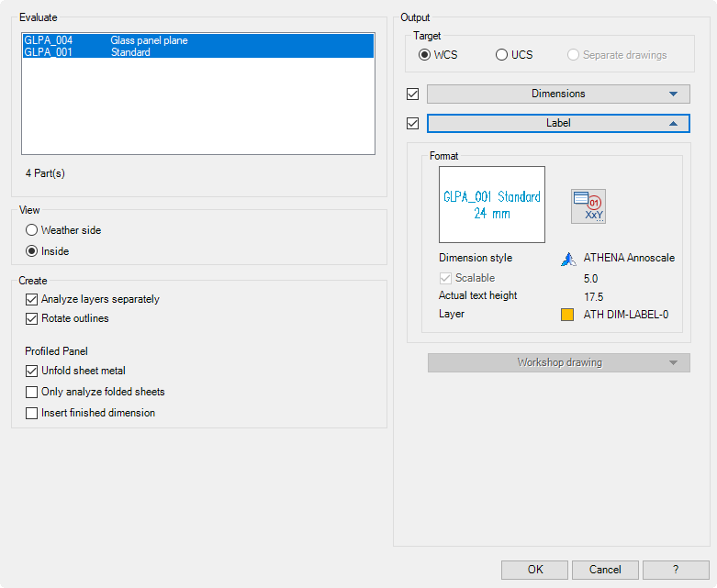Select the GLPA_004 Glass panel plane entry
The width and height of the screenshot is (717, 588).
pyautogui.click(x=197, y=40)
